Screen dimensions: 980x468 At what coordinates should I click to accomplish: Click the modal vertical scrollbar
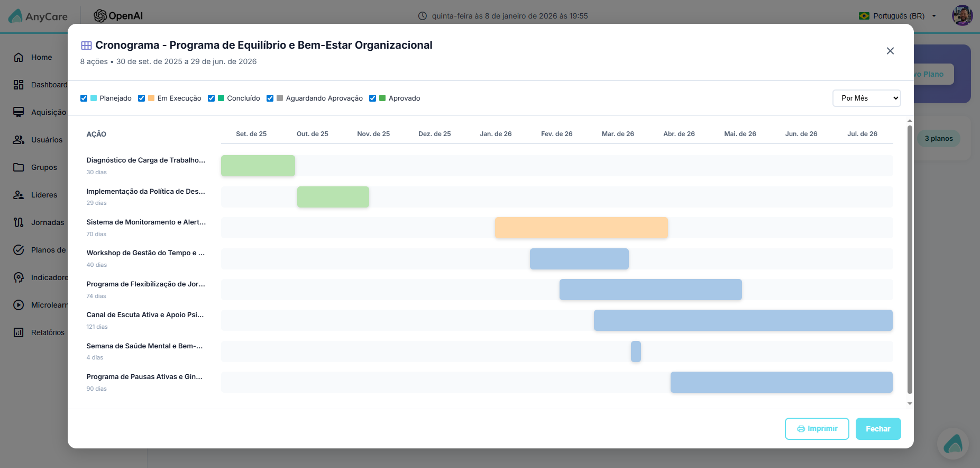[x=910, y=259]
